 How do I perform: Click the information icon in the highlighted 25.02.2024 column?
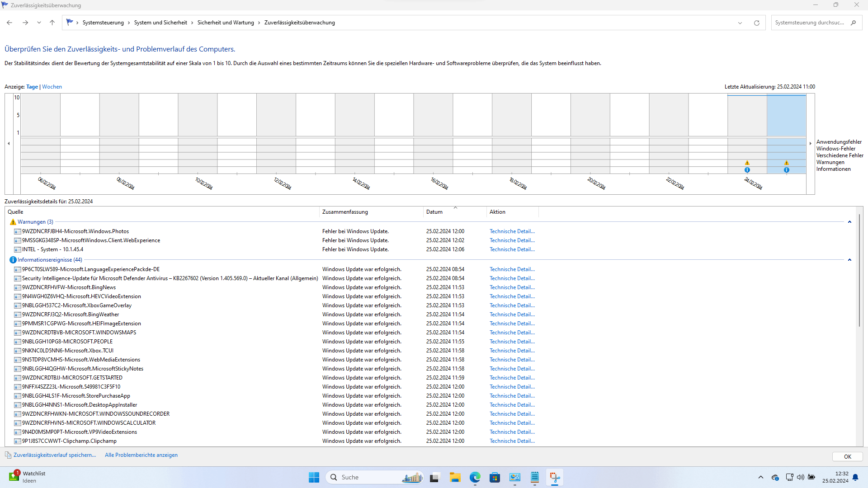[x=786, y=170]
